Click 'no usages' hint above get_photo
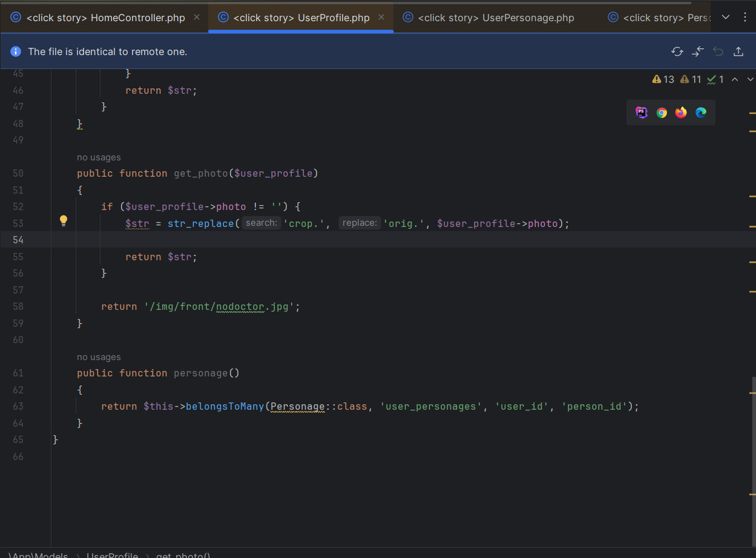Screen dimensions: 756x558 point(99,157)
